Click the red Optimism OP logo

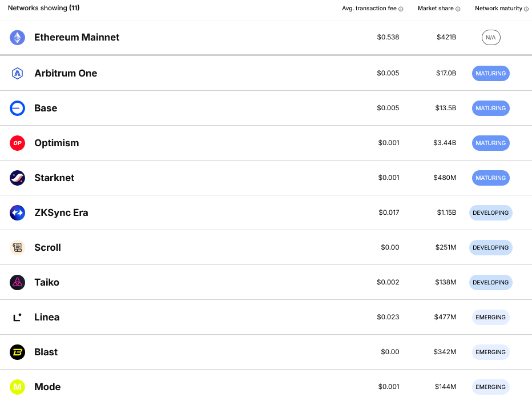17,143
